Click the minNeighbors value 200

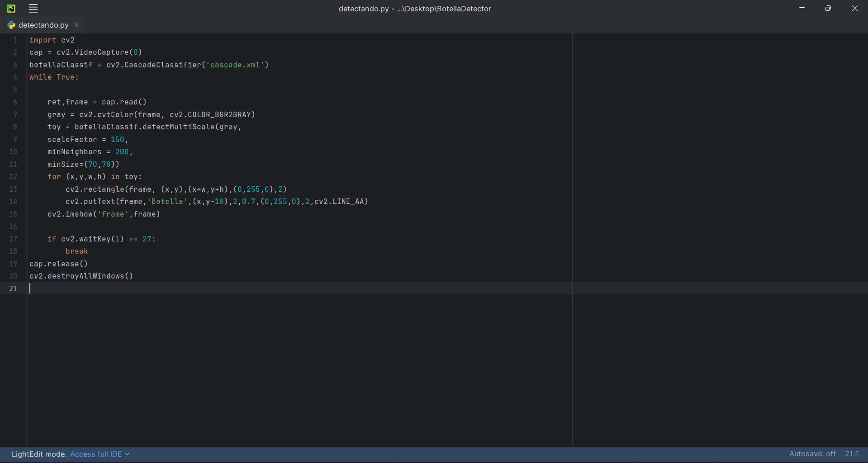pyautogui.click(x=122, y=151)
